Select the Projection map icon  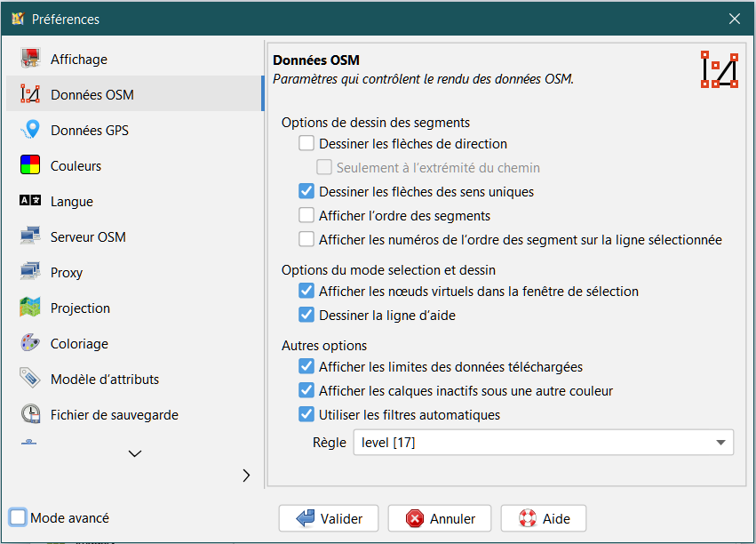coord(30,308)
